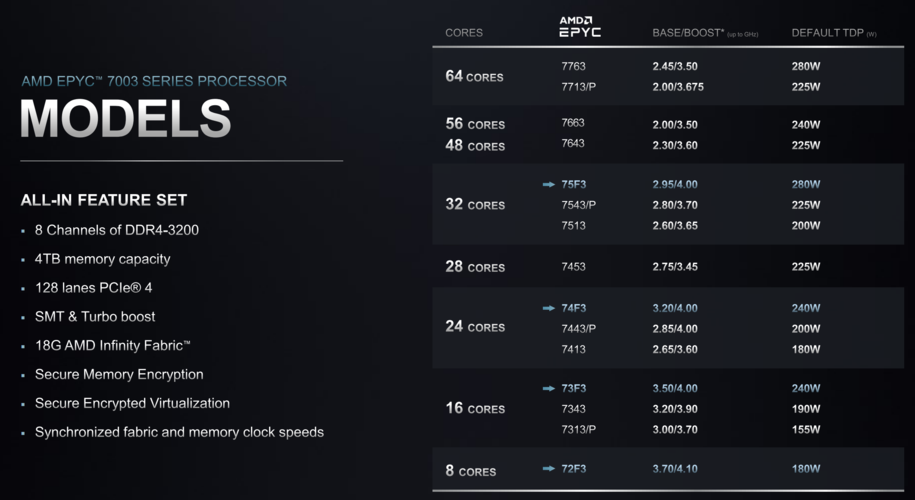Click the 8 CORES row label
This screenshot has height=500, width=915.
click(470, 471)
